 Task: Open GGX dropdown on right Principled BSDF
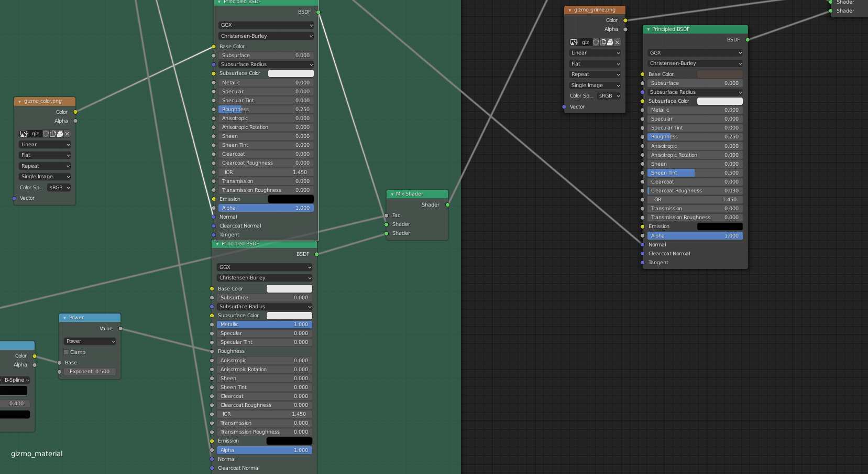tap(695, 53)
